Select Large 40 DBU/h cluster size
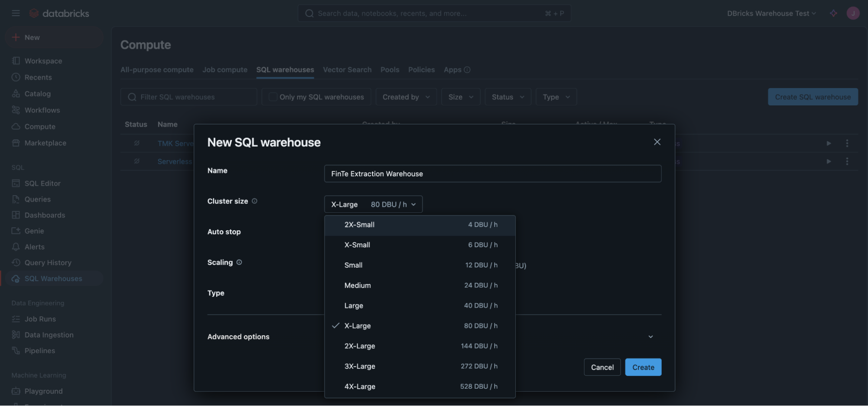The image size is (868, 406). tap(420, 306)
